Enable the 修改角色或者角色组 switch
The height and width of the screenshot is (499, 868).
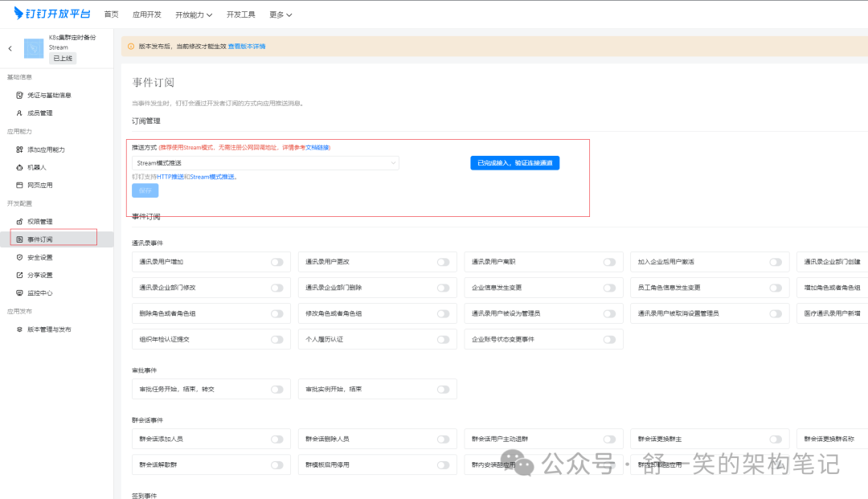[x=443, y=313]
